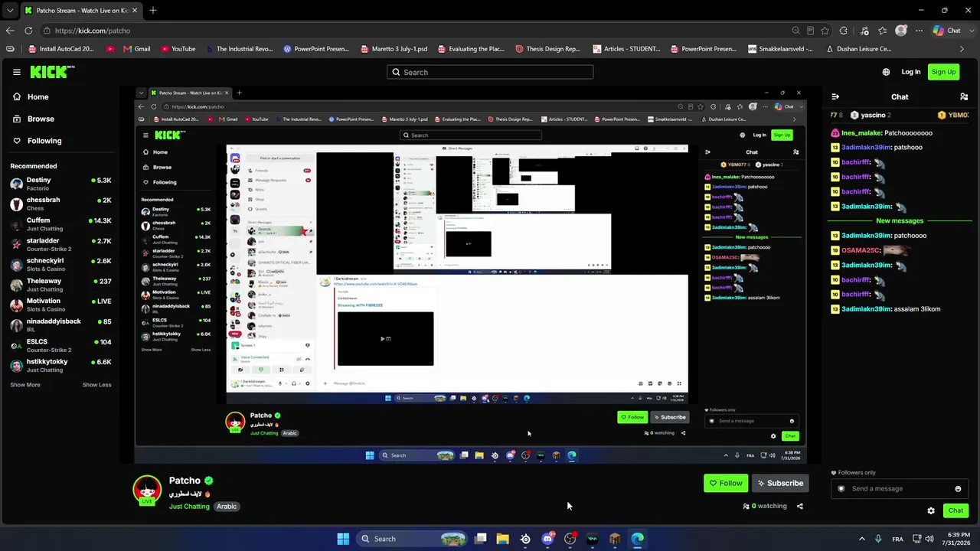Click the main Kick Search field
This screenshot has height=551, width=980.
[x=490, y=72]
